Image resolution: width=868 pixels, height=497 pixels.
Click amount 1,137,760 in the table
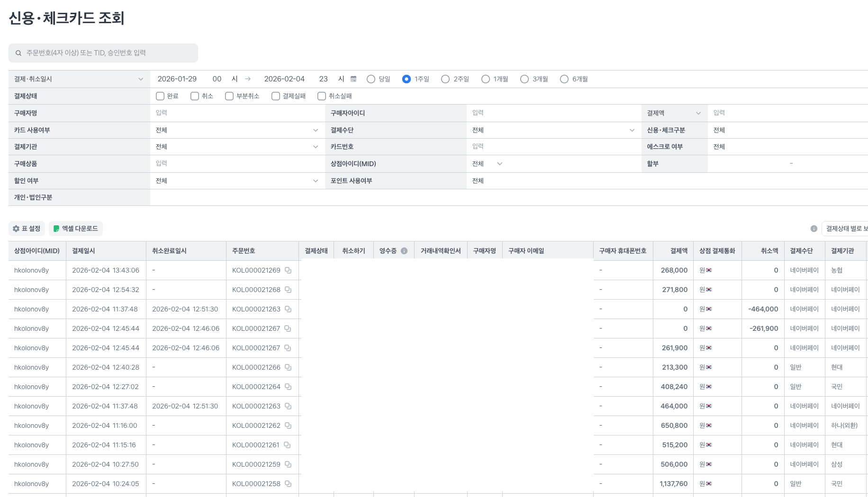click(674, 484)
